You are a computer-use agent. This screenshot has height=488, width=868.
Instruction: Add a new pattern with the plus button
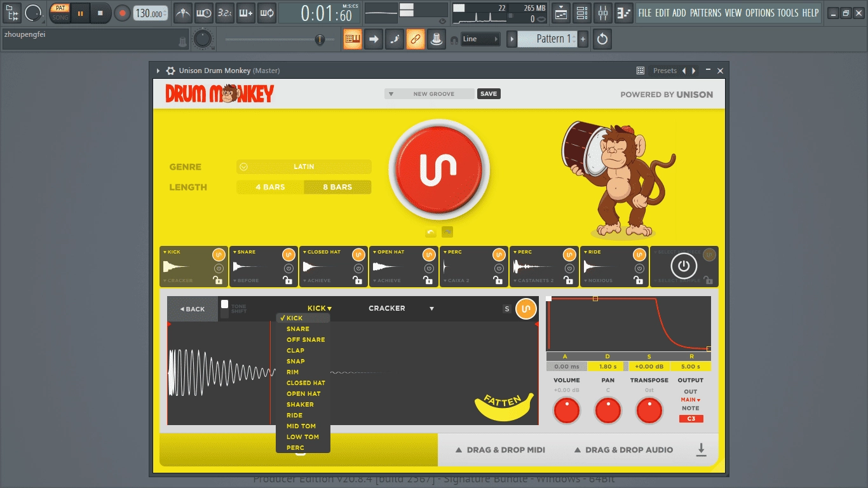(583, 39)
